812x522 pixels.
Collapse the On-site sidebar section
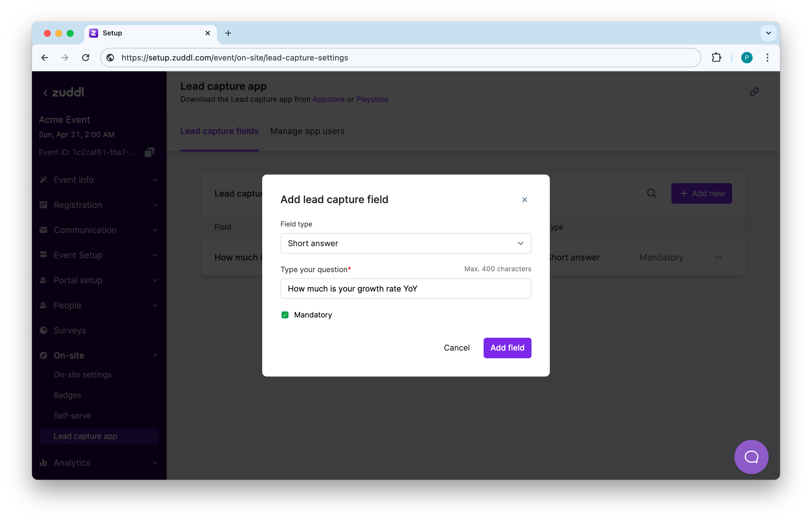click(x=98, y=355)
